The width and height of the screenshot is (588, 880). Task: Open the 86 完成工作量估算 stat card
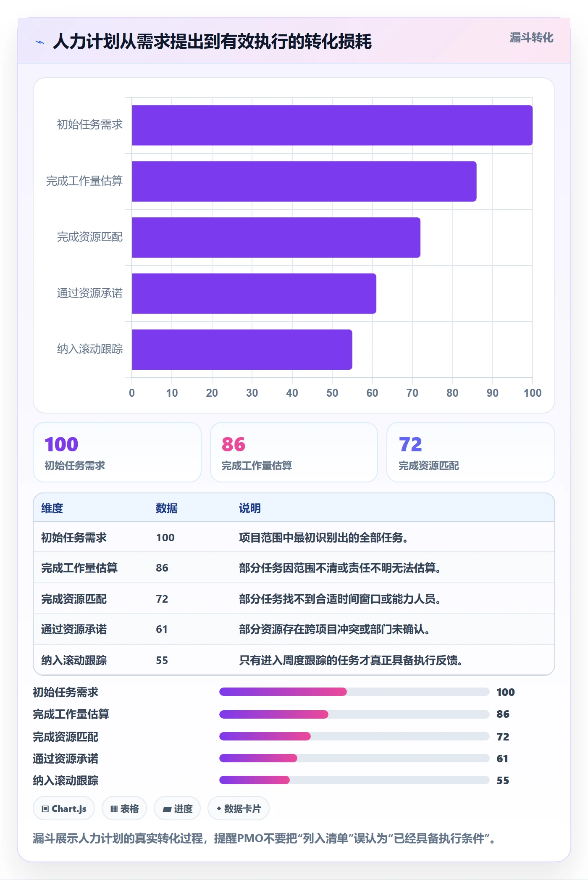point(294,452)
